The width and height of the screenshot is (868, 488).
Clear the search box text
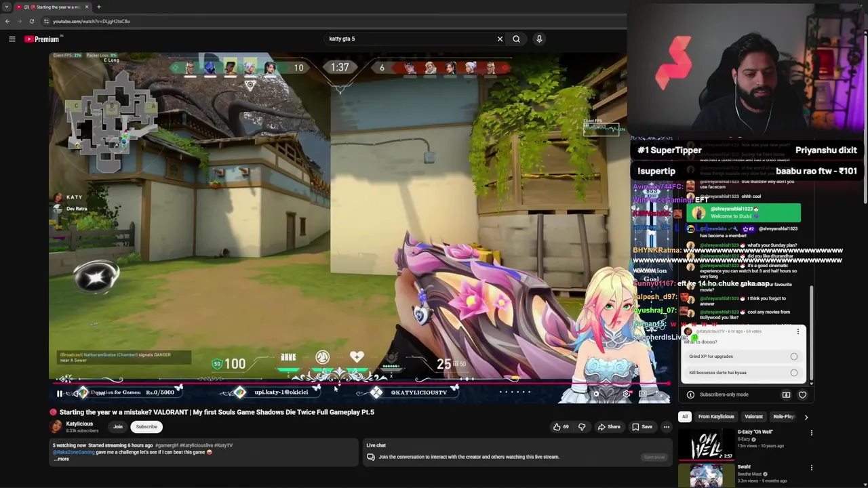pyautogui.click(x=500, y=39)
